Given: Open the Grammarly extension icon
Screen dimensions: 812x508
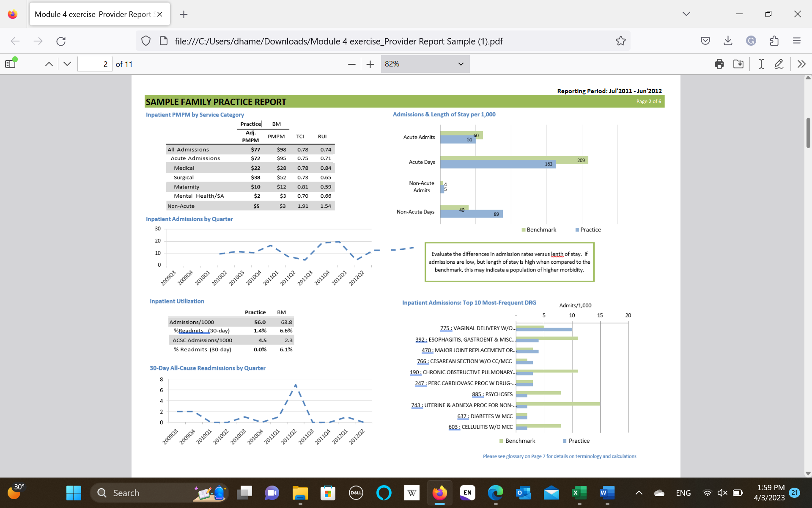Looking at the screenshot, I should coord(751,41).
